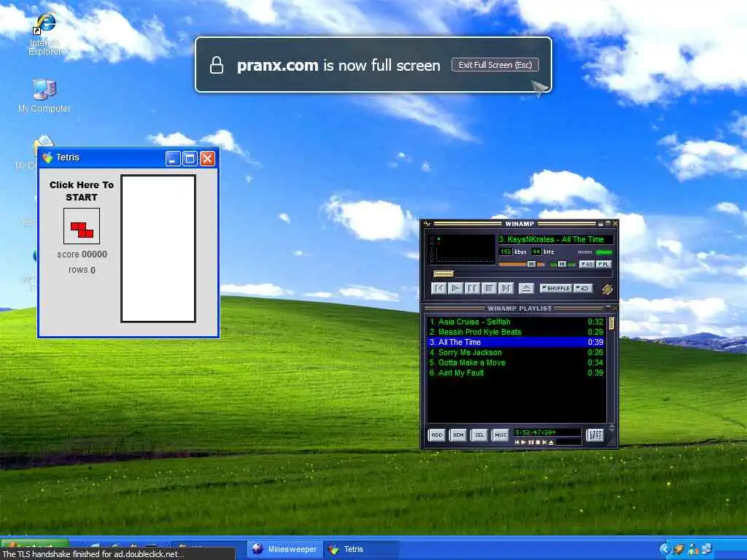
Task: Expand system tray arrow in taskbar
Action: pos(664,549)
